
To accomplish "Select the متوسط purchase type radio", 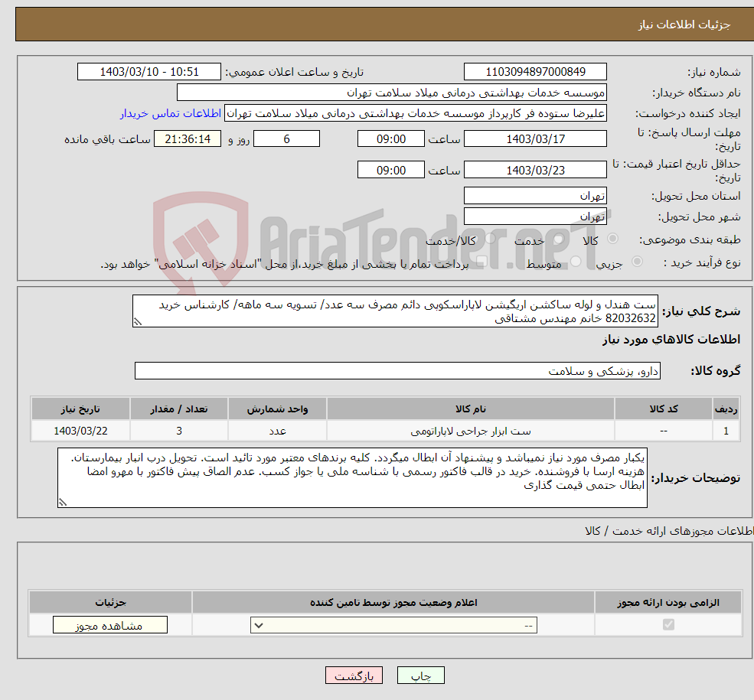I will coord(576,262).
